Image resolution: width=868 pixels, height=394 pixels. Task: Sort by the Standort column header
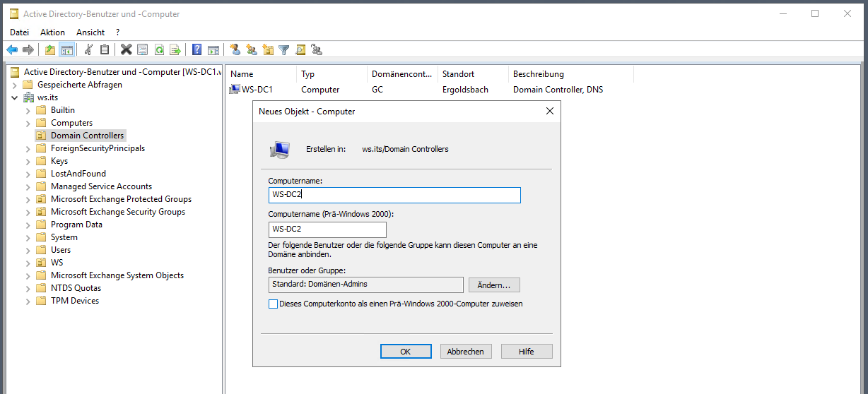[x=474, y=73]
